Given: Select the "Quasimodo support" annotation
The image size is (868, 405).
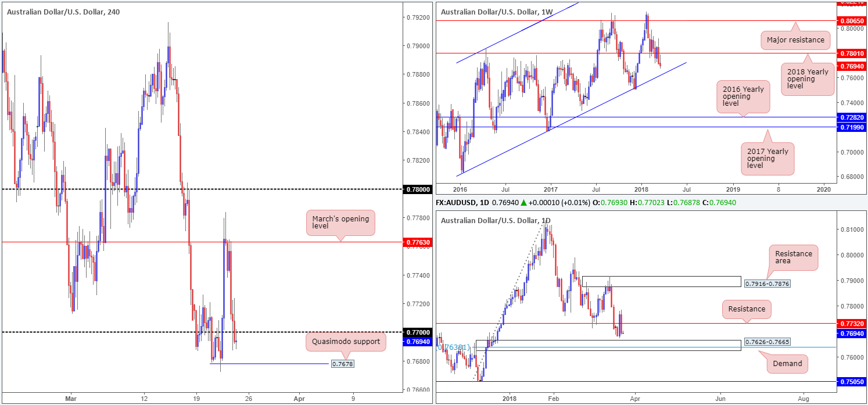Looking at the screenshot, I should coord(346,342).
